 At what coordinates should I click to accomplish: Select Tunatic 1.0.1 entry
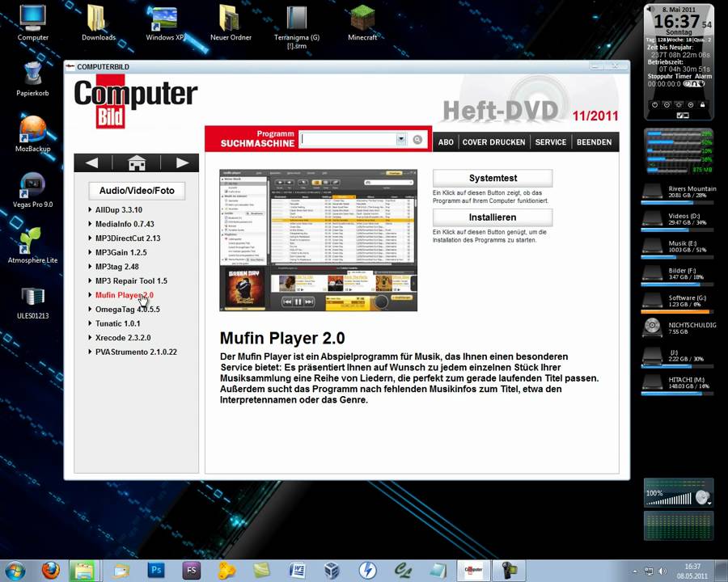pos(117,323)
